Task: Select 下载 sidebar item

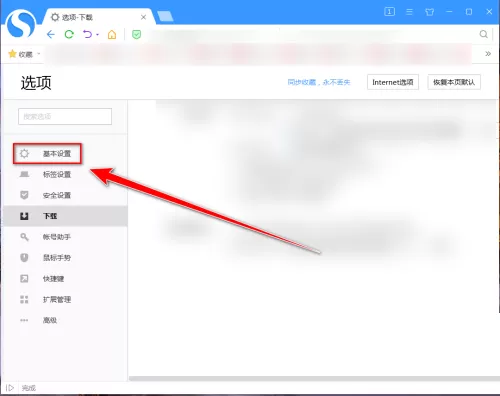Action: (x=65, y=216)
